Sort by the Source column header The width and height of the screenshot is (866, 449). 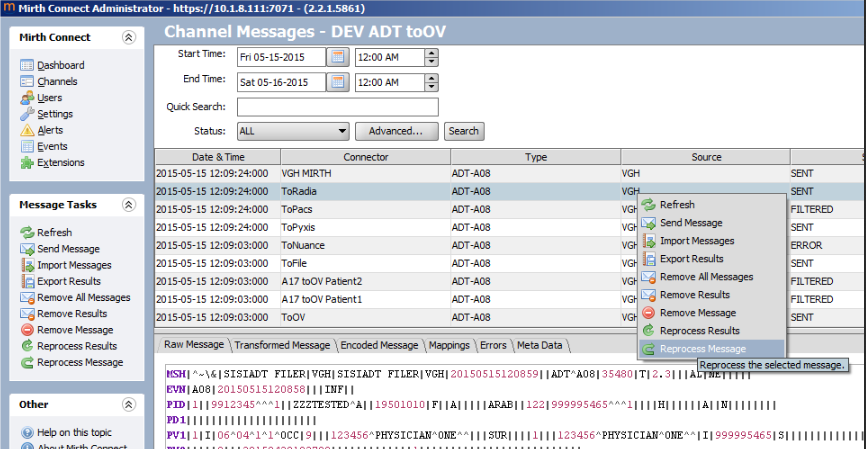(706, 157)
